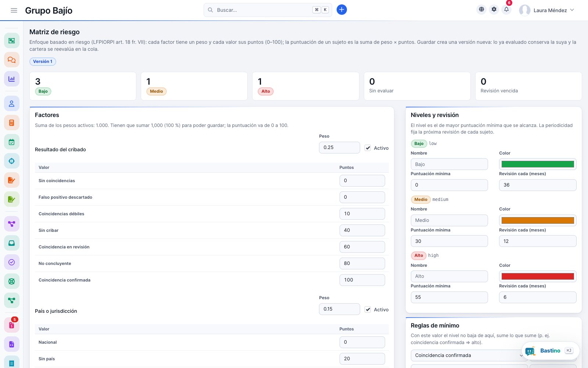The height and width of the screenshot is (368, 588).
Task: Click the Versión 1 badge
Action: 43,61
